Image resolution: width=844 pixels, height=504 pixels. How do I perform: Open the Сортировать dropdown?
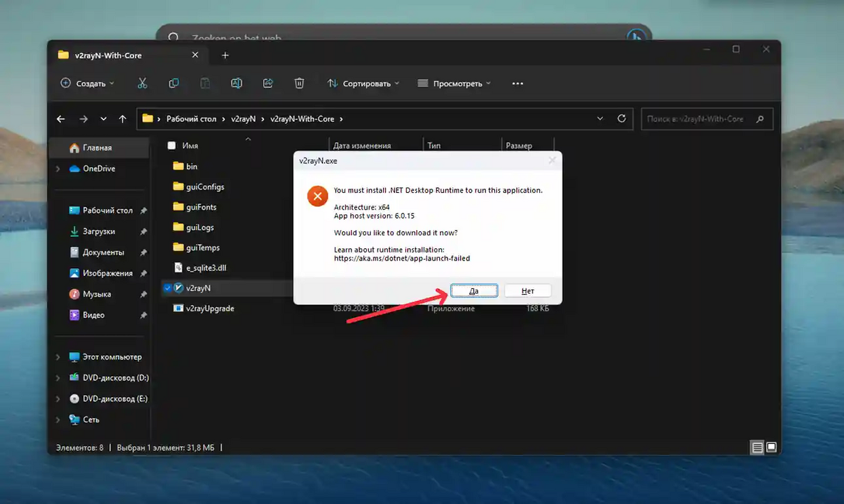click(x=363, y=83)
